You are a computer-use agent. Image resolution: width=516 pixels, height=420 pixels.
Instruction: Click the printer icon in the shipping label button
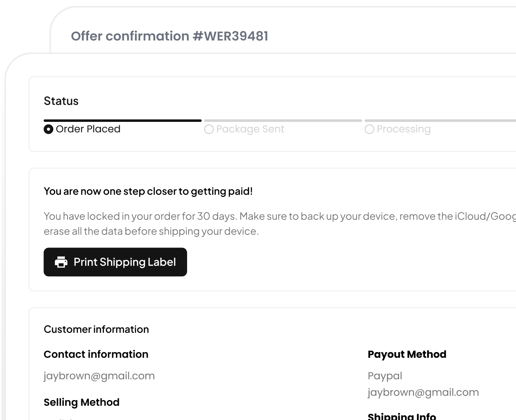[61, 262]
